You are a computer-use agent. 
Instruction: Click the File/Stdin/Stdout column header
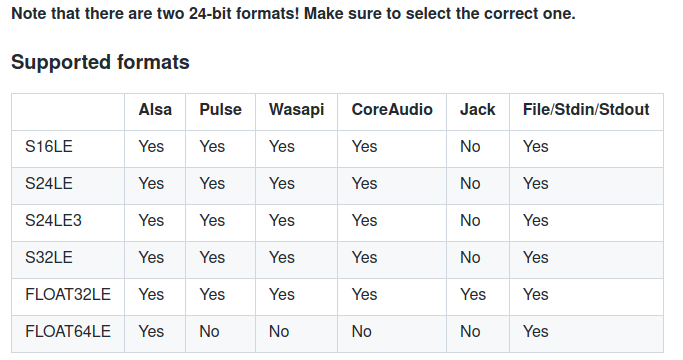(x=586, y=109)
